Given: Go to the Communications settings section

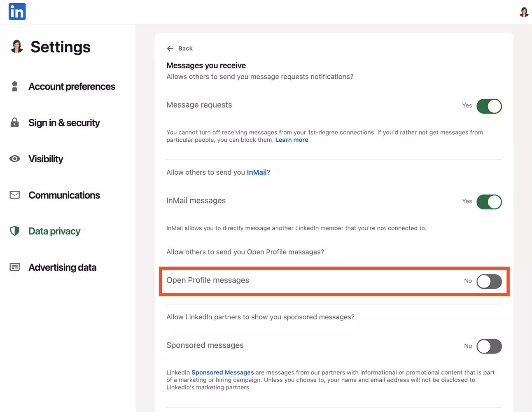Looking at the screenshot, I should tap(64, 195).
